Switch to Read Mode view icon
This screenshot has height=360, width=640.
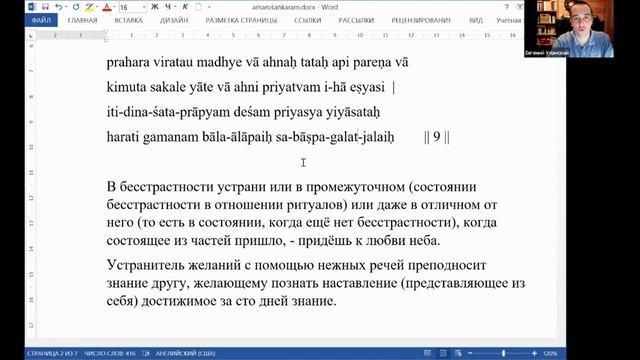click(427, 353)
